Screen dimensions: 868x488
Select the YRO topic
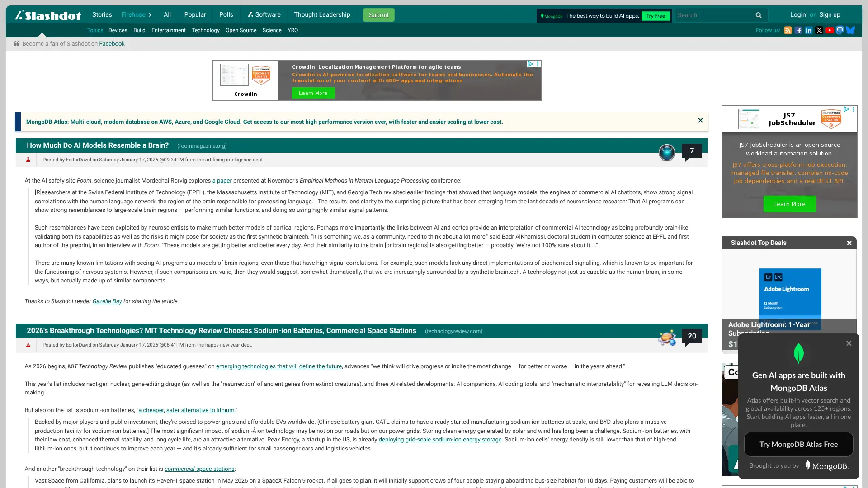pos(292,30)
